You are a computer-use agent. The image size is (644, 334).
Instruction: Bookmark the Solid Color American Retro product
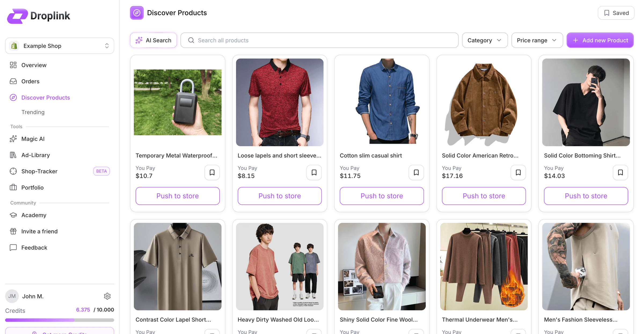click(x=518, y=172)
